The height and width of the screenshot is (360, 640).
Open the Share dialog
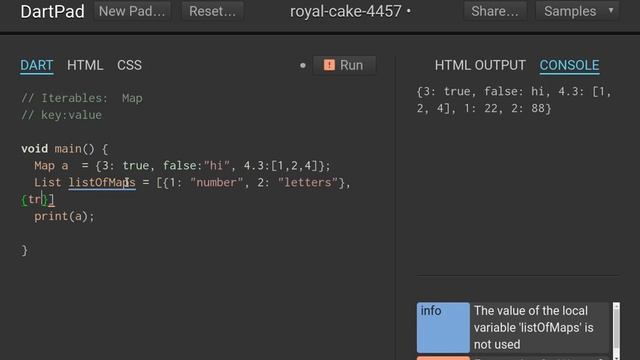495,11
